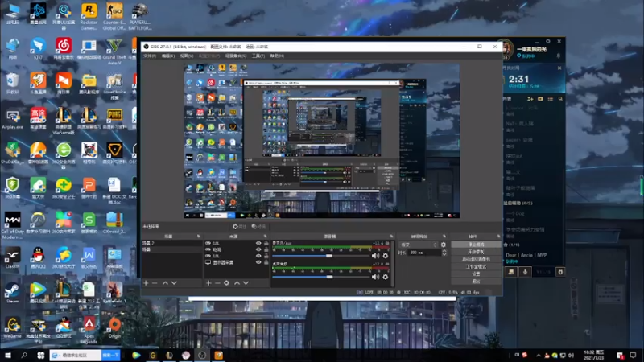Mute the 桌面音频 mixer channel
Image resolution: width=644 pixels, height=362 pixels.
(375, 277)
